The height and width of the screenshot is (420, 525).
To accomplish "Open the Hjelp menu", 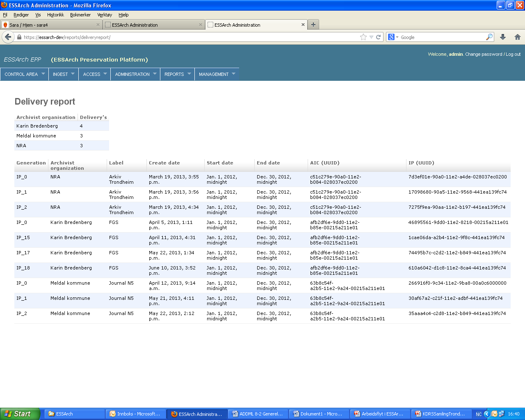I will pyautogui.click(x=123, y=15).
